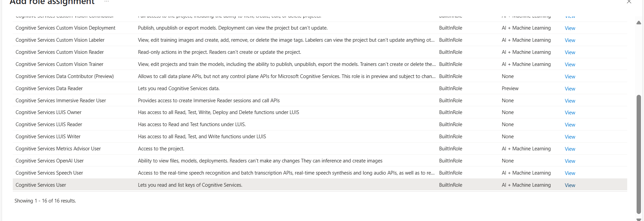This screenshot has width=644, height=221.
Task: Select Cognitive Services Custom Vision Deployment role
Action: (65, 28)
